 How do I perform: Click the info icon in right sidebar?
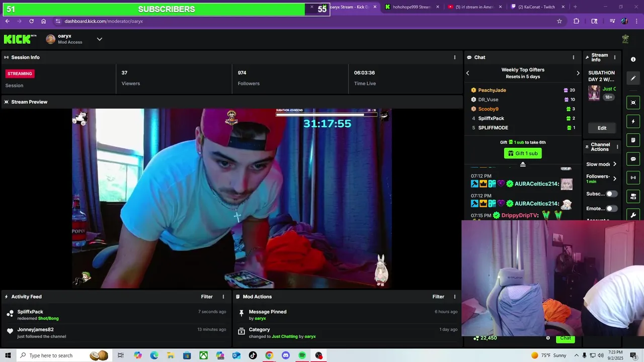(x=633, y=59)
